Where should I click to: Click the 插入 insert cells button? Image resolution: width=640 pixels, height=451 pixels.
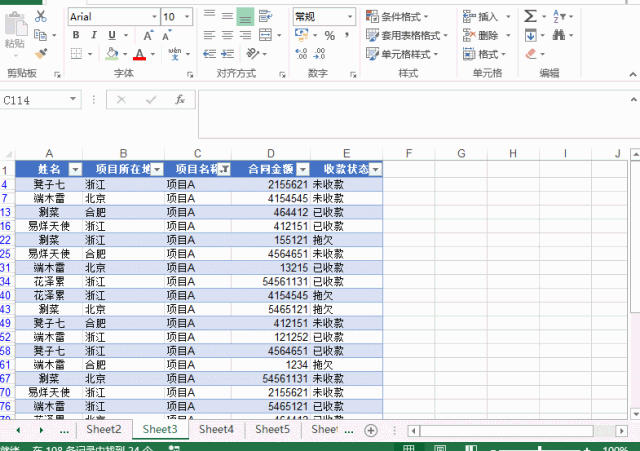tap(481, 17)
